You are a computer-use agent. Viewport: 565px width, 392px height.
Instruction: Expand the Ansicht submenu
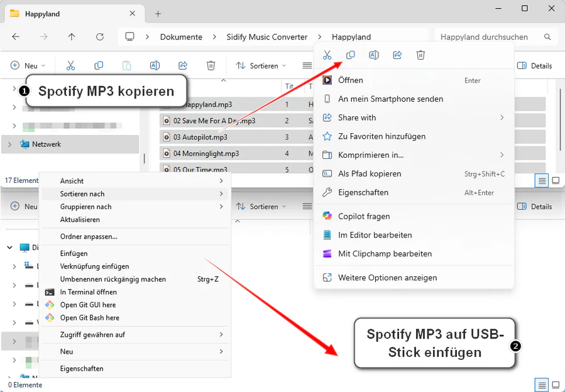(x=134, y=181)
